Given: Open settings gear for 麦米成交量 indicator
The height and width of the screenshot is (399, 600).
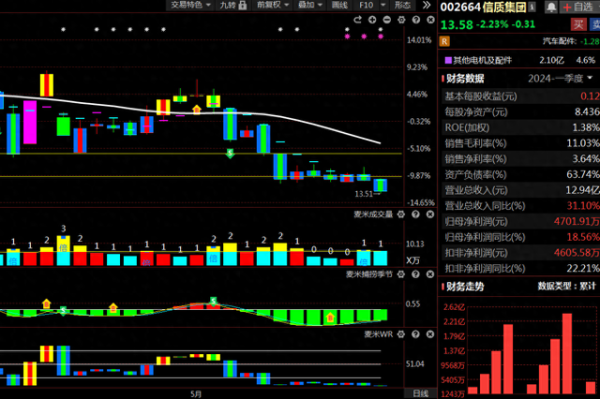Looking at the screenshot, I should pyautogui.click(x=401, y=214).
